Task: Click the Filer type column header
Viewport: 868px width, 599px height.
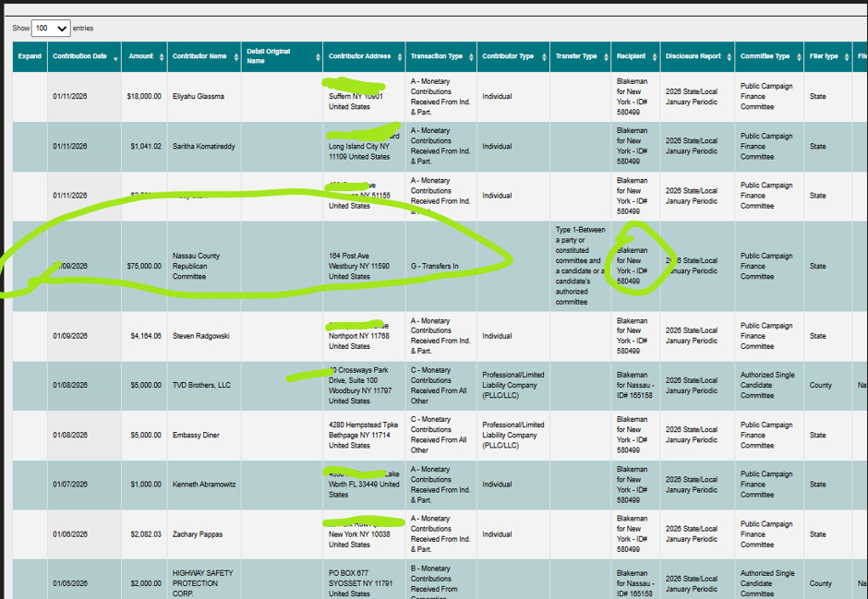Action: pos(823,56)
